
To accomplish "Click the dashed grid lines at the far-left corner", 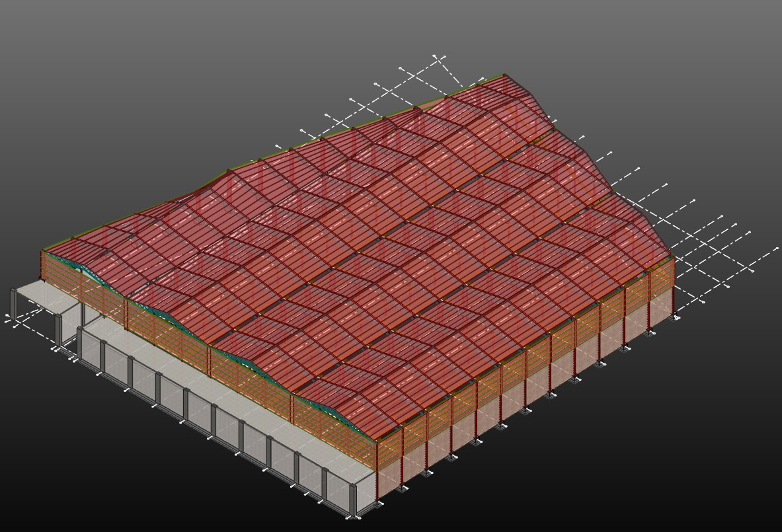I will coord(26,324).
